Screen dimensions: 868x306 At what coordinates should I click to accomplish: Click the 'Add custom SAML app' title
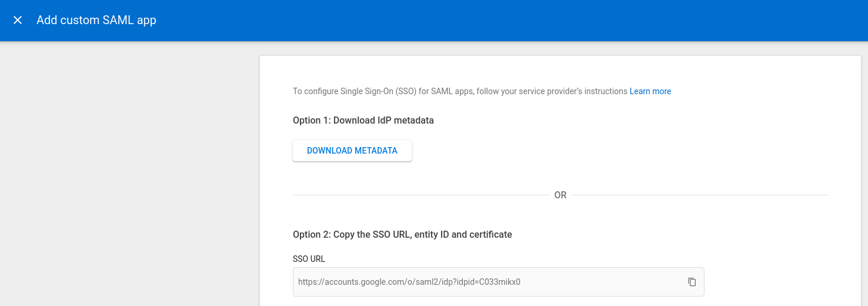click(96, 20)
